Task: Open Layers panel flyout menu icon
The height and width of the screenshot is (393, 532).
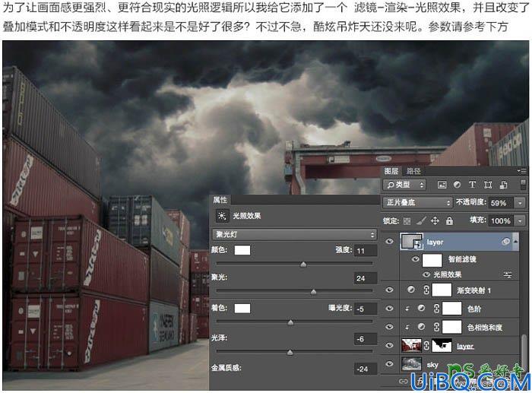Action: 523,171
